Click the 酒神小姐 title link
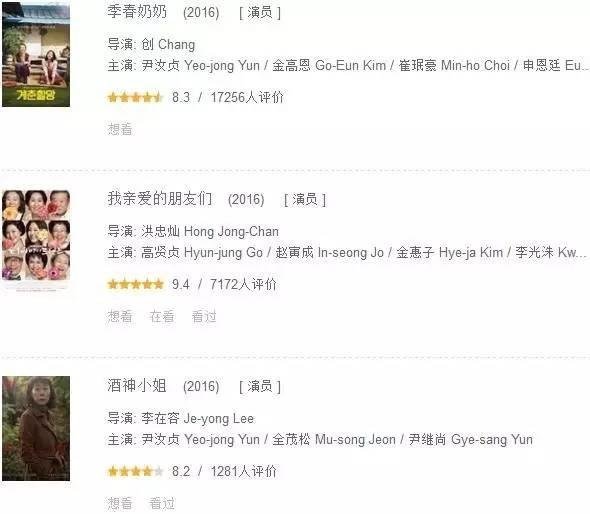This screenshot has width=590, height=514. point(137,386)
